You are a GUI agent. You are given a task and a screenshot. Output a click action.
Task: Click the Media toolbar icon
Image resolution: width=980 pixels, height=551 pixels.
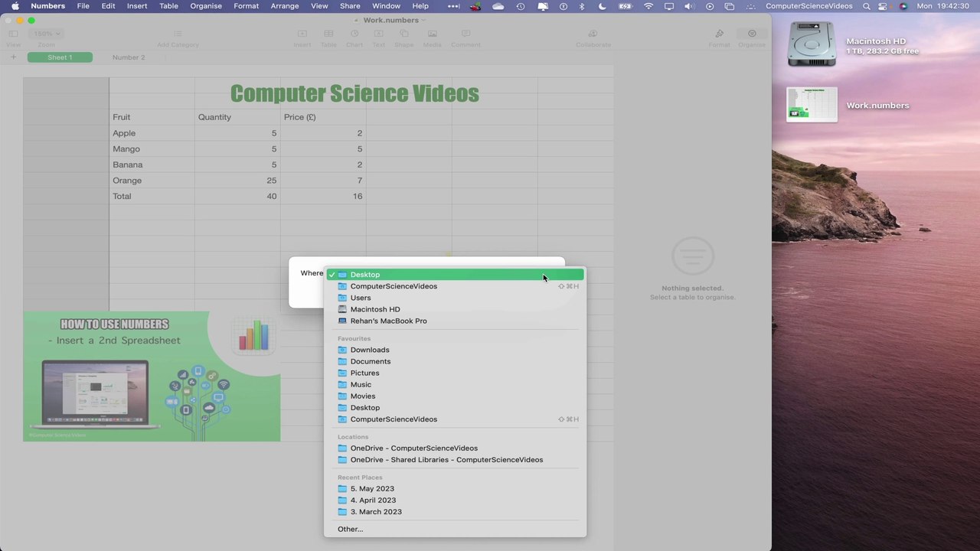(x=432, y=34)
